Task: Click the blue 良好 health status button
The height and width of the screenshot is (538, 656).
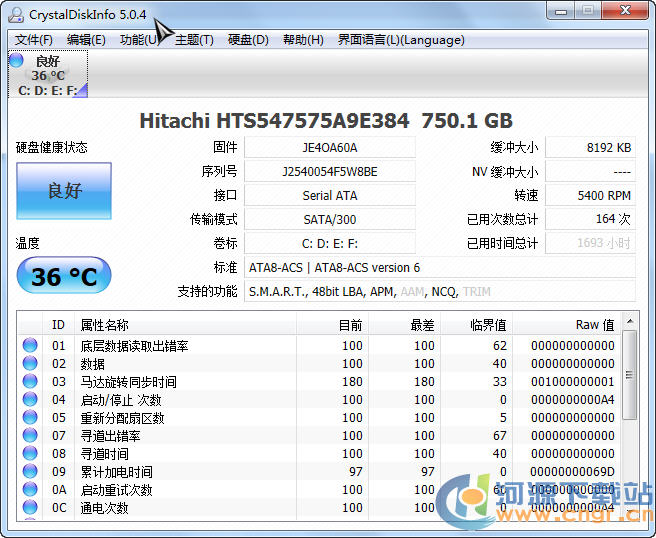Action: (64, 191)
